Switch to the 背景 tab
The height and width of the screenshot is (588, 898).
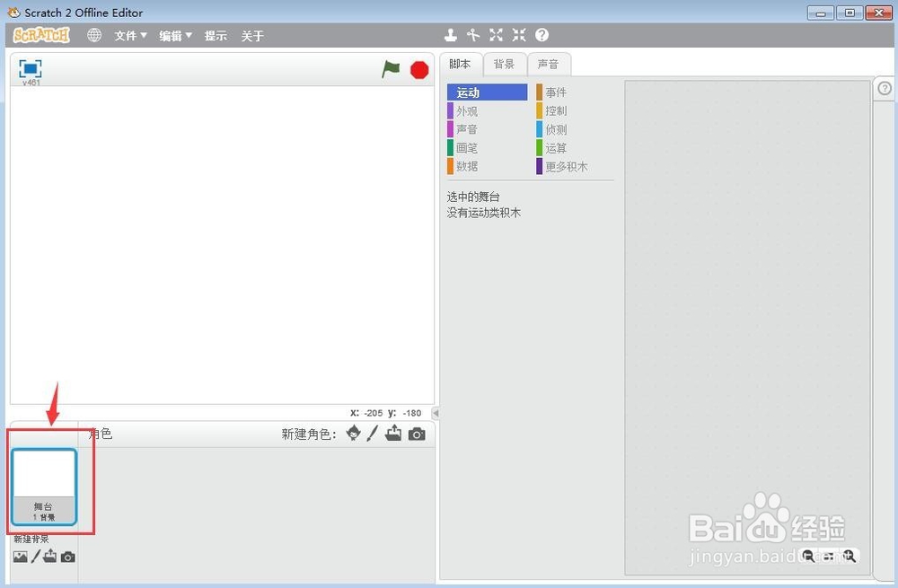[504, 64]
